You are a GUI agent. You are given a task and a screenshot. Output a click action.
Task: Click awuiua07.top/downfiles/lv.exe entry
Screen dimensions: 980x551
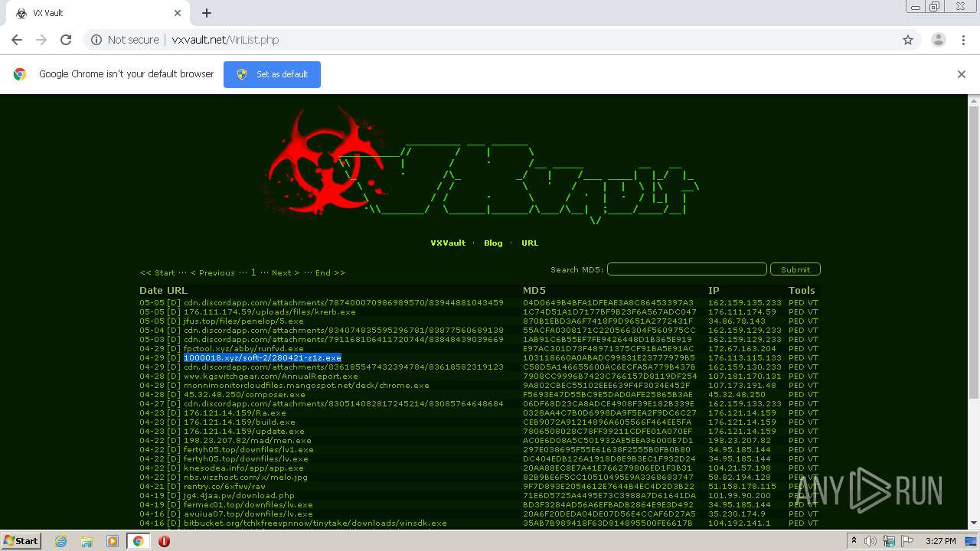click(x=248, y=514)
